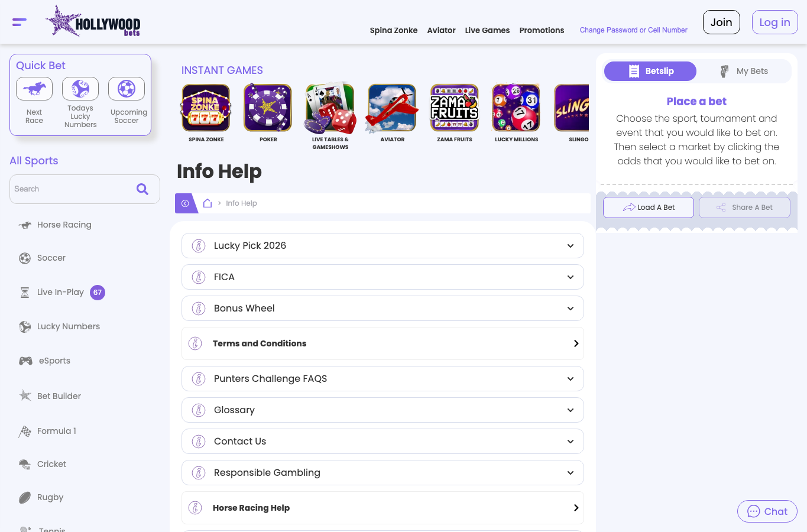This screenshot has width=807, height=532.
Task: Click the Share A Bet button
Action: (744, 207)
